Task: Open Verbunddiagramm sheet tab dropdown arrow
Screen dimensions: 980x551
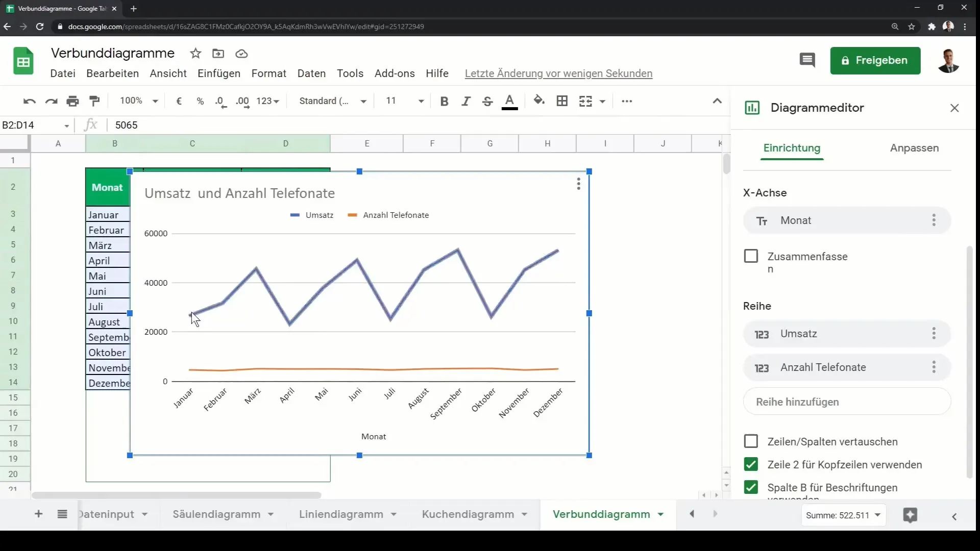Action: [x=661, y=515]
